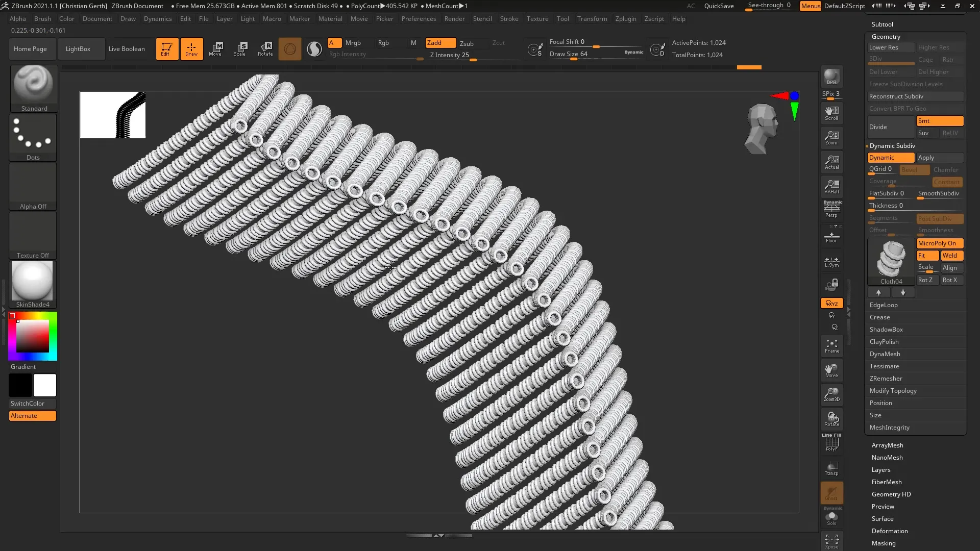Image resolution: width=980 pixels, height=551 pixels.
Task: Expand the Crease section
Action: (879, 317)
